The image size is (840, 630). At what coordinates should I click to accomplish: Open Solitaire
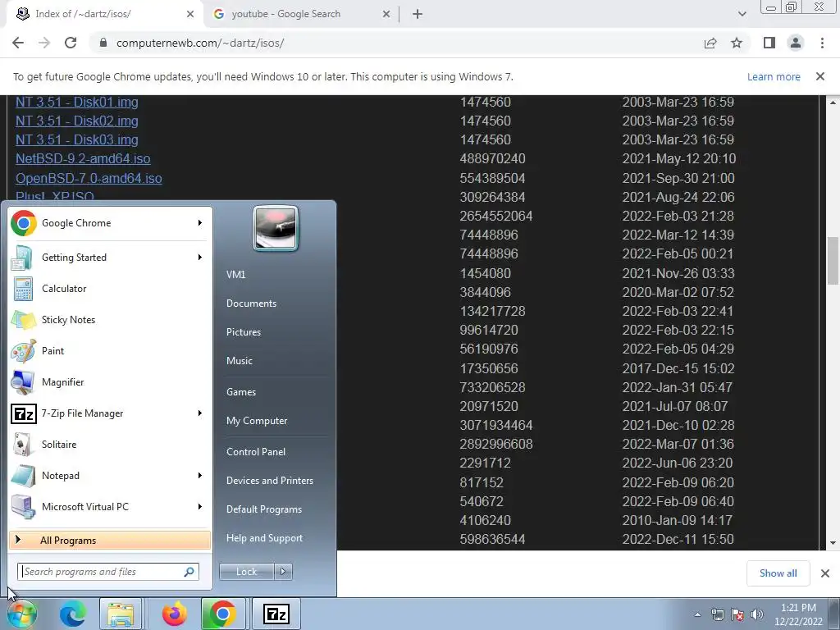point(110,444)
